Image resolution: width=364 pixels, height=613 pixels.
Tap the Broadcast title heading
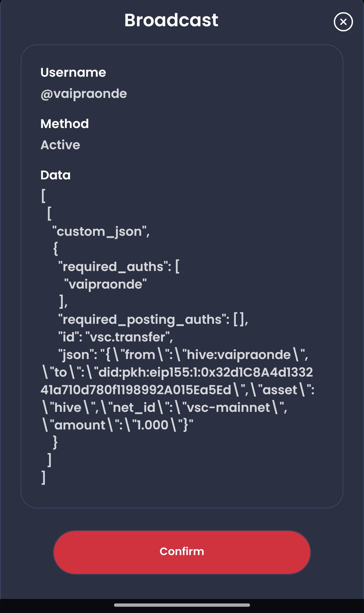(171, 20)
